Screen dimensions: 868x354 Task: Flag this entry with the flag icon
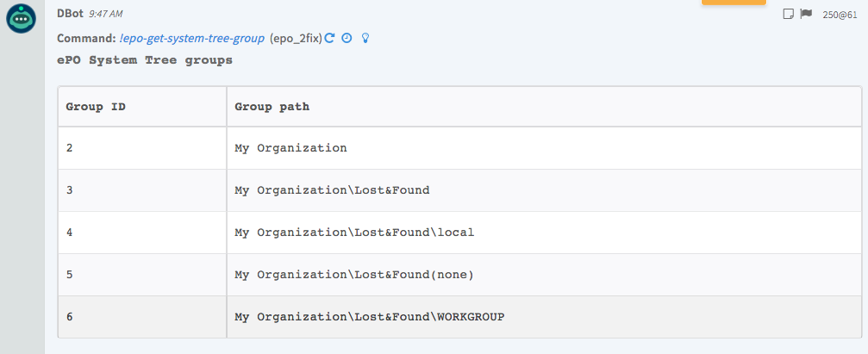coord(806,14)
